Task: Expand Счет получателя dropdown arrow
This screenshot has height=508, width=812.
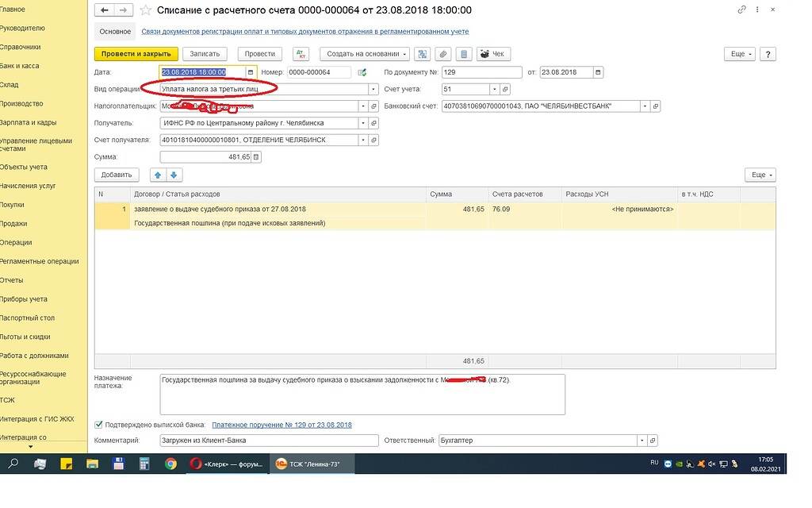Action: point(363,140)
